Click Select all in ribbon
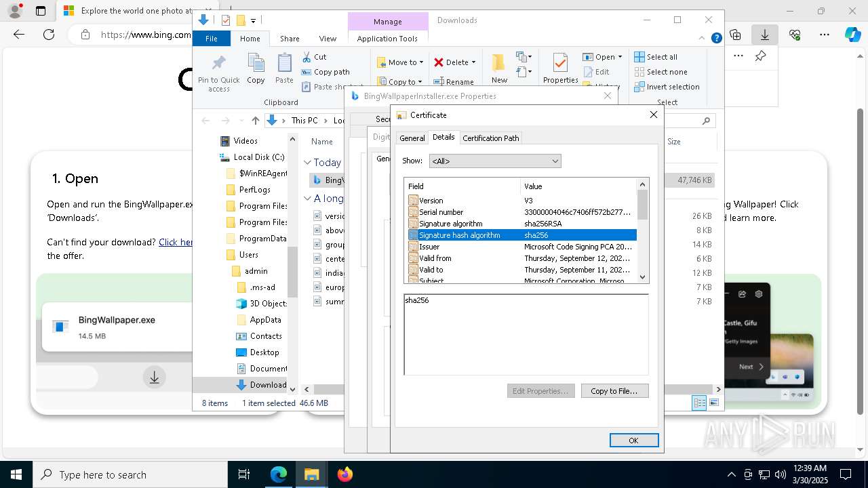868x488 pixels. [x=656, y=57]
